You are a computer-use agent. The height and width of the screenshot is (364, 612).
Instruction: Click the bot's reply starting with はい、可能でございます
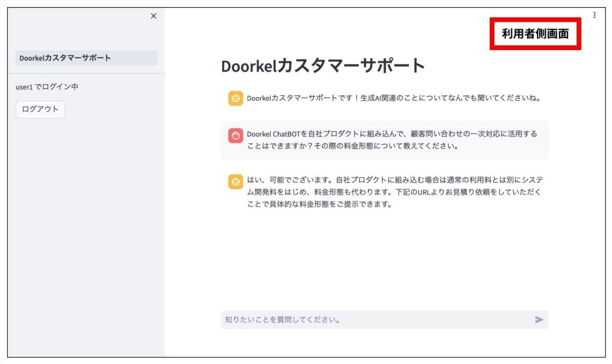tap(394, 192)
